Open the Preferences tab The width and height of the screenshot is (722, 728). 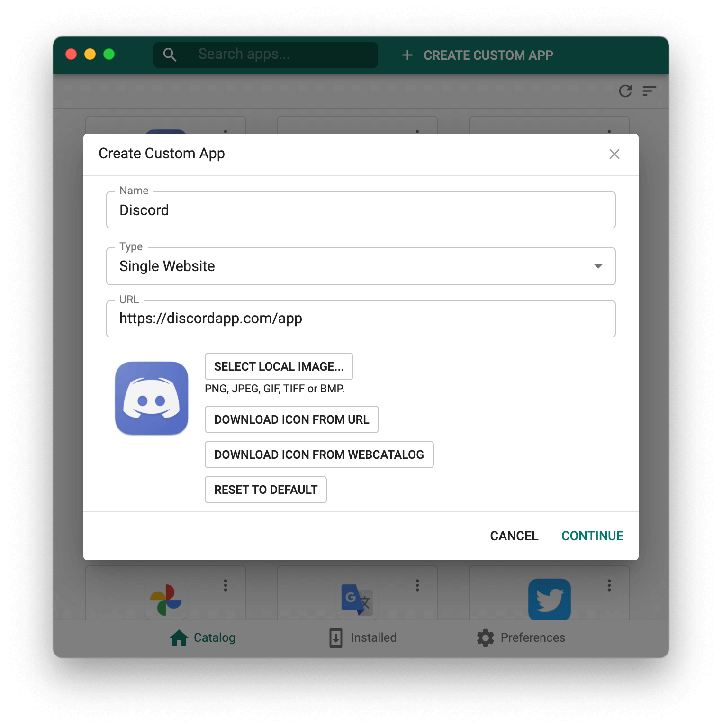pyautogui.click(x=521, y=638)
